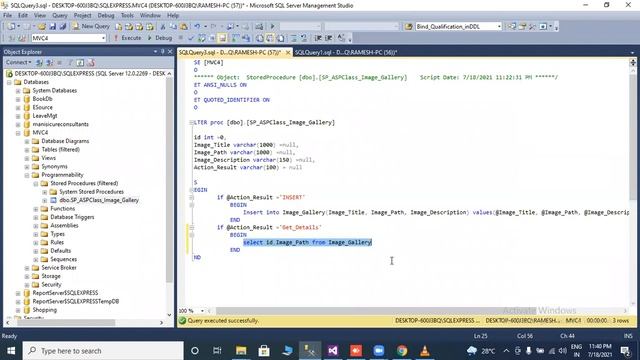
Task: Open the File menu
Action: 7,15
